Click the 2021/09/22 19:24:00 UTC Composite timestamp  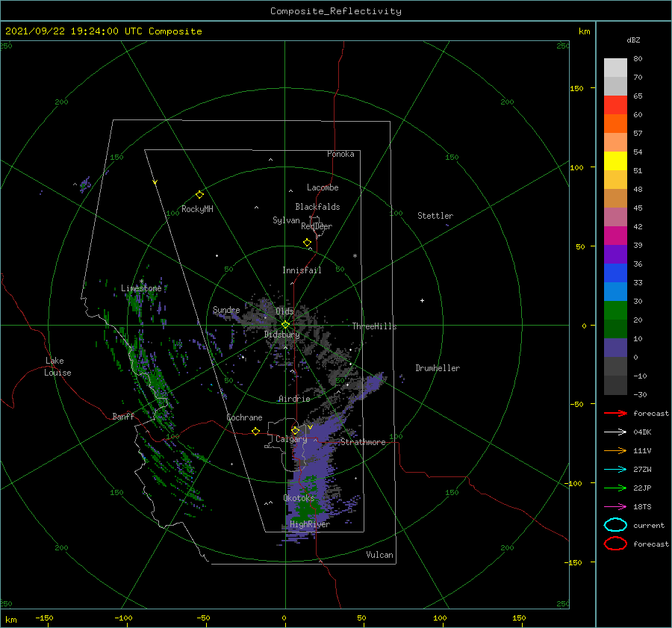point(103,31)
